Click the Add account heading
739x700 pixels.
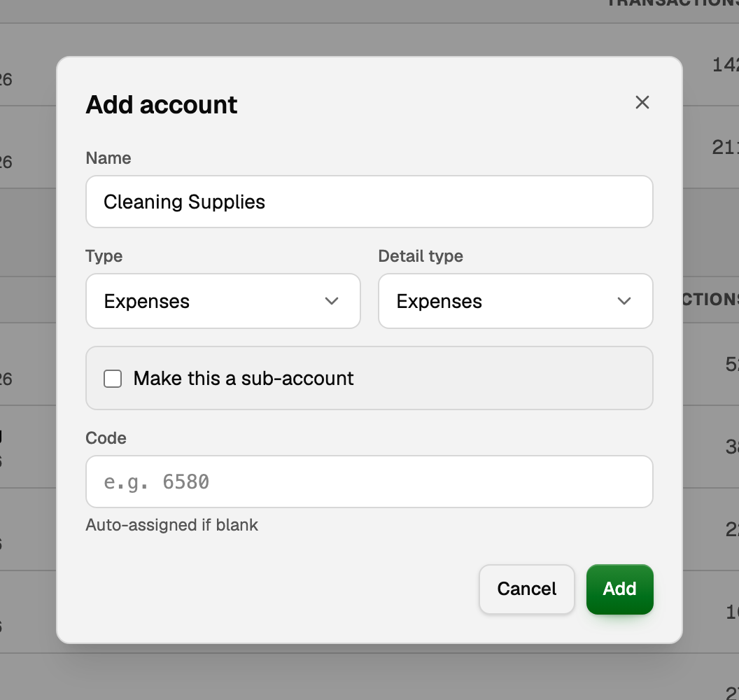(161, 104)
